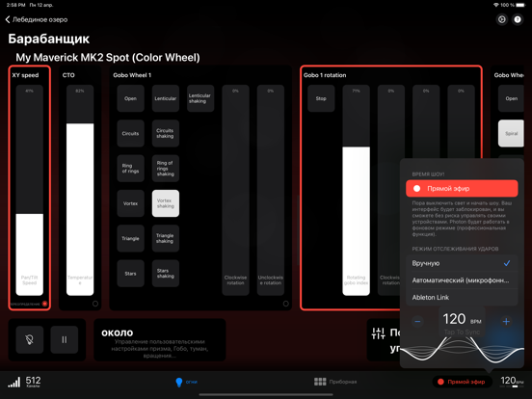
Task: Go back to Лебединое озеро
Action: [x=37, y=19]
